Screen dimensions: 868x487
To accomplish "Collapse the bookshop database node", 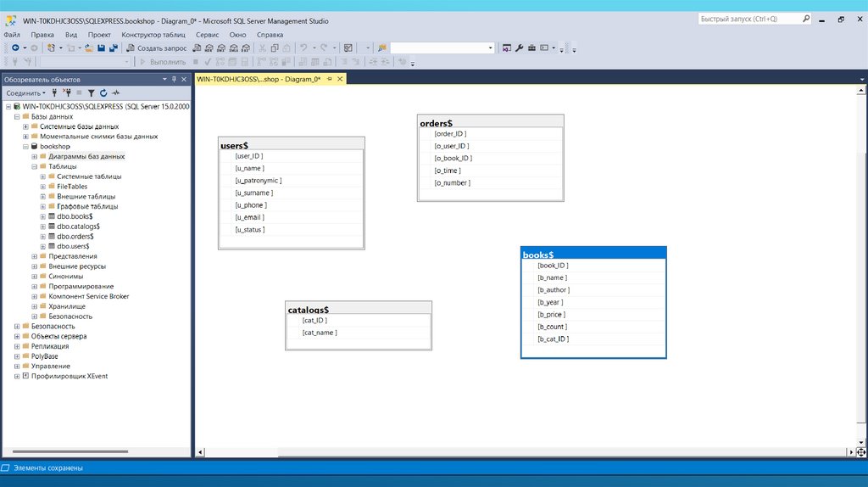I will tap(25, 147).
